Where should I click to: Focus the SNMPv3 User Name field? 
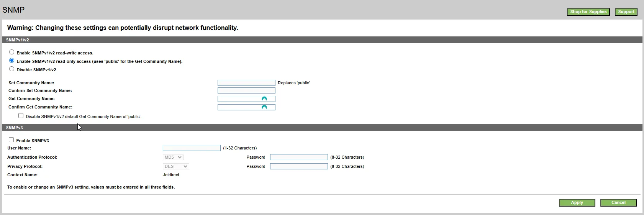point(192,148)
